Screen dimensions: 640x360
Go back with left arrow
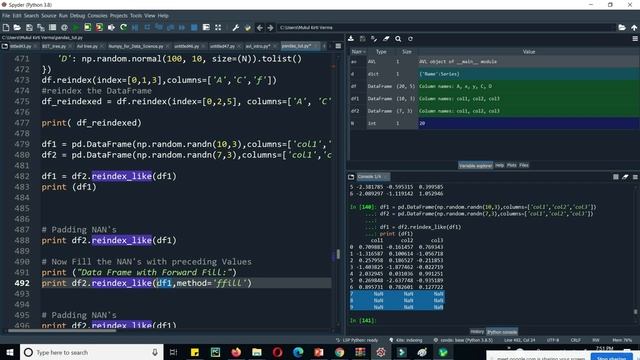coord(260,27)
